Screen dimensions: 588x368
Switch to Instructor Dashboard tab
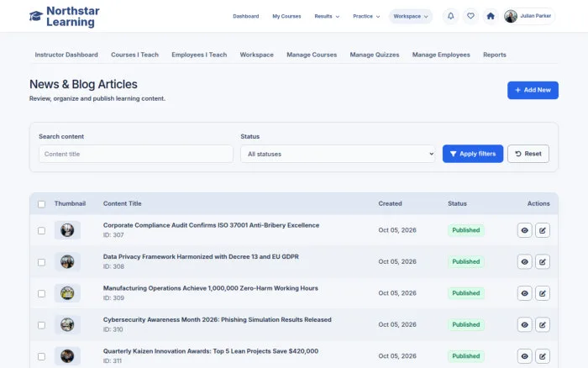tap(66, 55)
